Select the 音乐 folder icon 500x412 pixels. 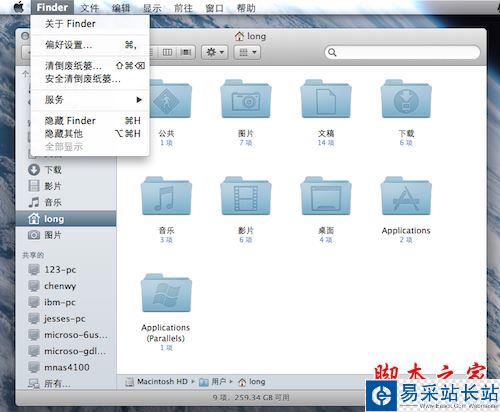click(x=166, y=196)
